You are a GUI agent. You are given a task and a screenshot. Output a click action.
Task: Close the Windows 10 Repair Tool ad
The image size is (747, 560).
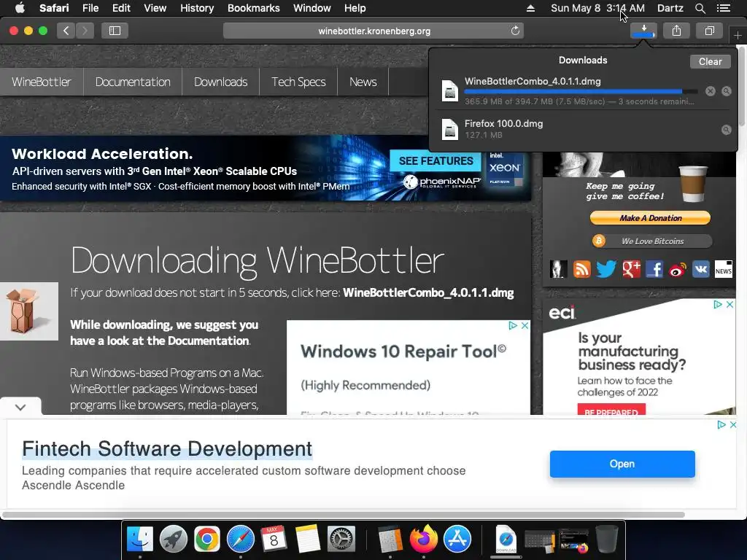[x=525, y=325]
